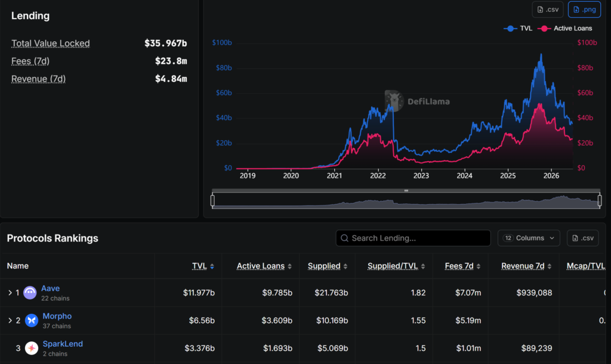Click SparkLend's Revenue 7d cell $89,239
The width and height of the screenshot is (611, 364).
pos(536,348)
